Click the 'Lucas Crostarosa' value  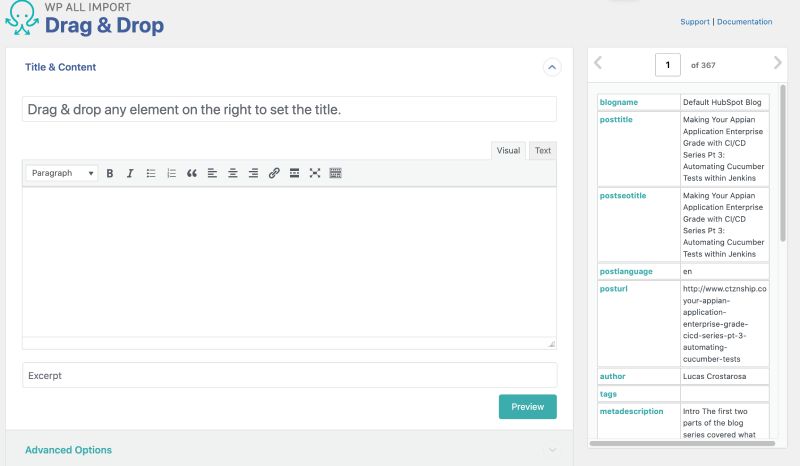(714, 376)
